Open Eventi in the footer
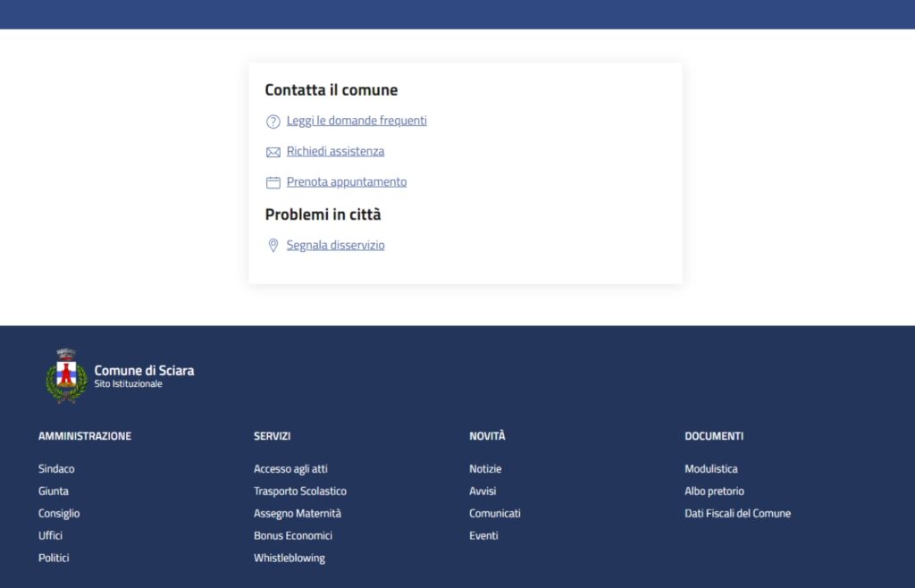The height and width of the screenshot is (588, 915). (483, 535)
